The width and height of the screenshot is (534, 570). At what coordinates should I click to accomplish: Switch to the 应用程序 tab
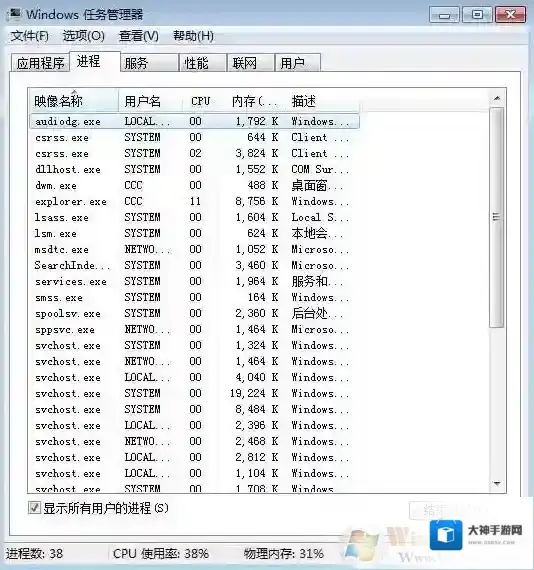click(x=40, y=63)
